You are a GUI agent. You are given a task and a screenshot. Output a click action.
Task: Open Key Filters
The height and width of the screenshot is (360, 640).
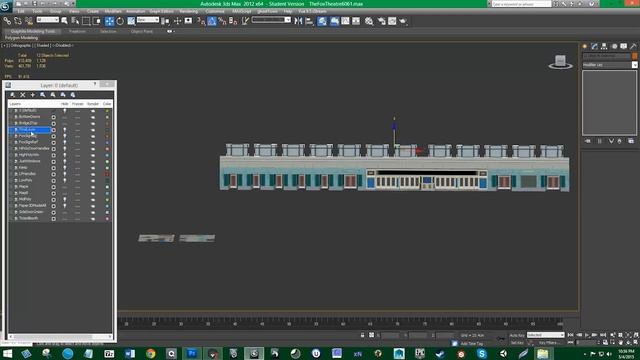(548, 343)
